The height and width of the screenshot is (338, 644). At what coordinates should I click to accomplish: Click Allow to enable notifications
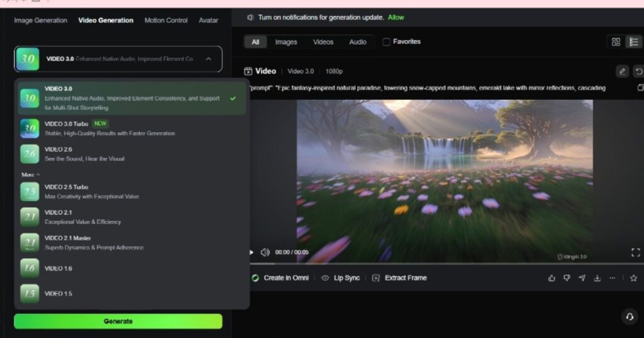[x=396, y=18]
